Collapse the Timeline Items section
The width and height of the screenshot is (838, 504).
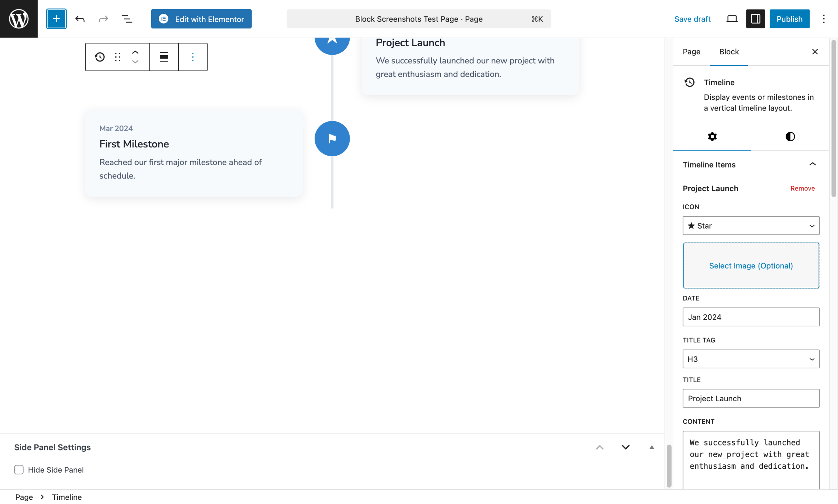point(812,165)
